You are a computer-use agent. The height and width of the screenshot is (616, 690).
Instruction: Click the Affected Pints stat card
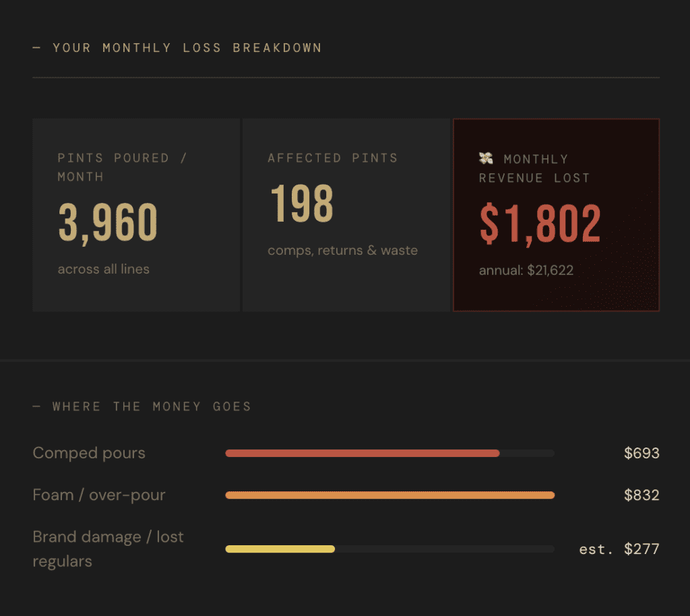click(x=346, y=214)
